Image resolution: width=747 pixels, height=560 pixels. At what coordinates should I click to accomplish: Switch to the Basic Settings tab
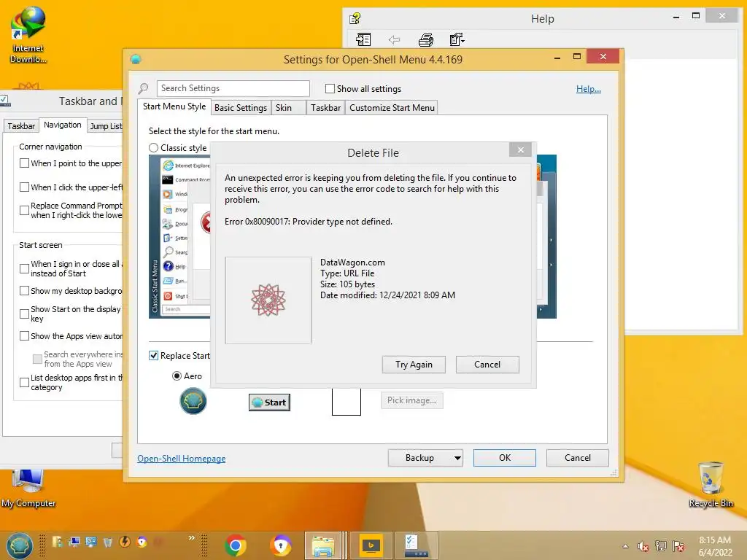point(241,108)
